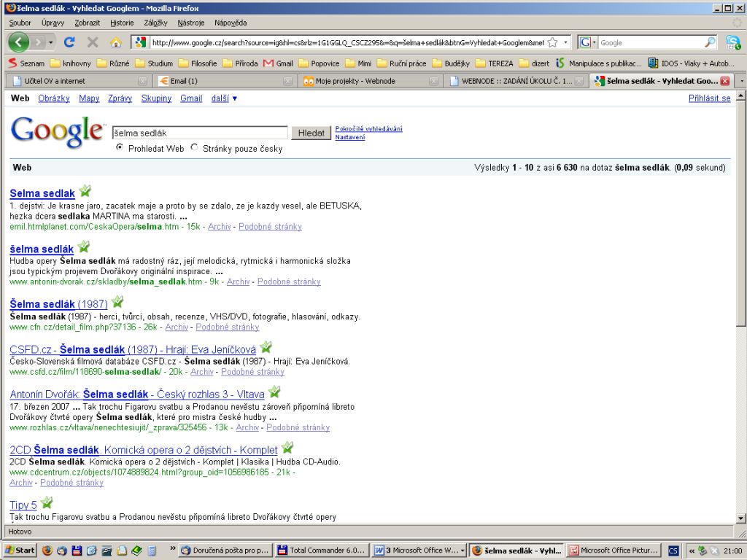Open the Filosofie bookmarks folder
Viewport: 747px width, 560px height.
198,63
